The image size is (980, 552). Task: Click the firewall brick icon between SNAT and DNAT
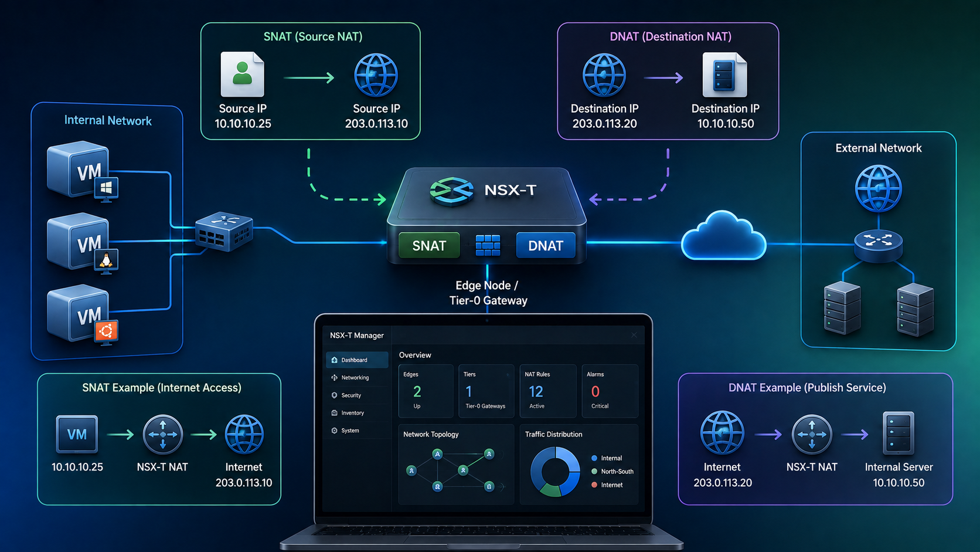coord(488,245)
